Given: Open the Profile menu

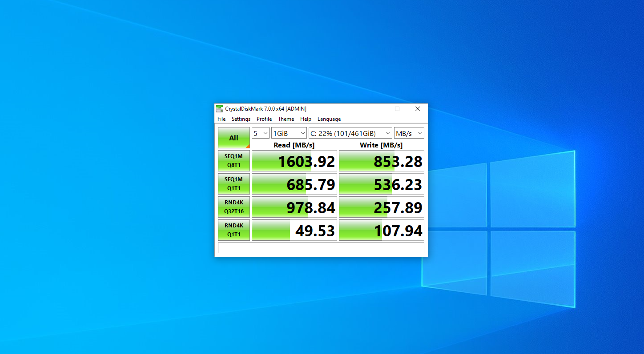Looking at the screenshot, I should [x=264, y=119].
